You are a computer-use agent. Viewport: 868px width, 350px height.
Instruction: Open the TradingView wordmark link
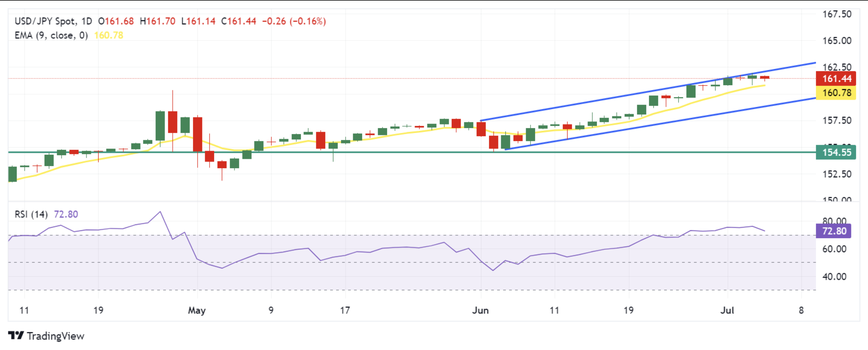click(x=55, y=336)
